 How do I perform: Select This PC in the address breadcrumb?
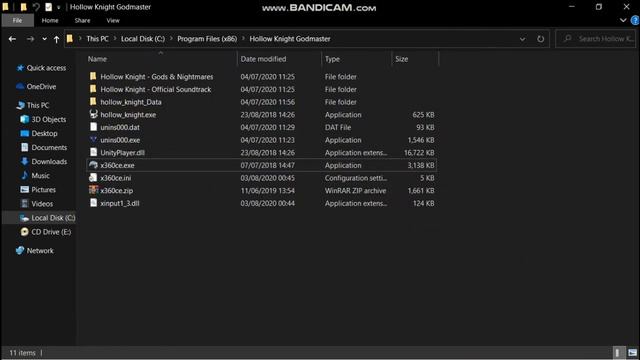(97, 39)
